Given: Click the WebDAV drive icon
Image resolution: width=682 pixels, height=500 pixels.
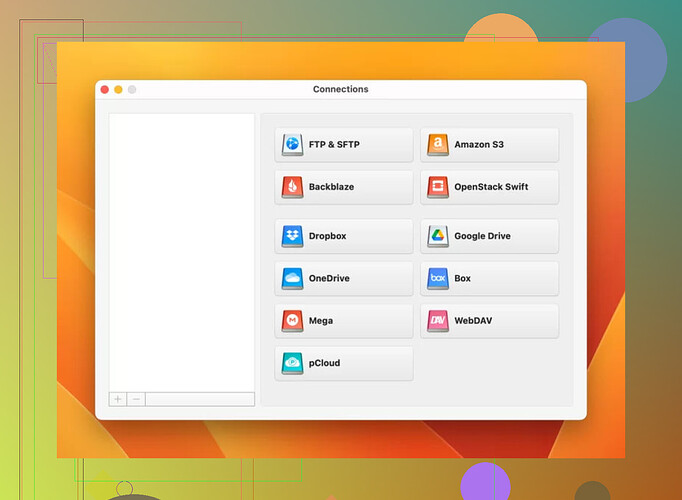Looking at the screenshot, I should [438, 321].
